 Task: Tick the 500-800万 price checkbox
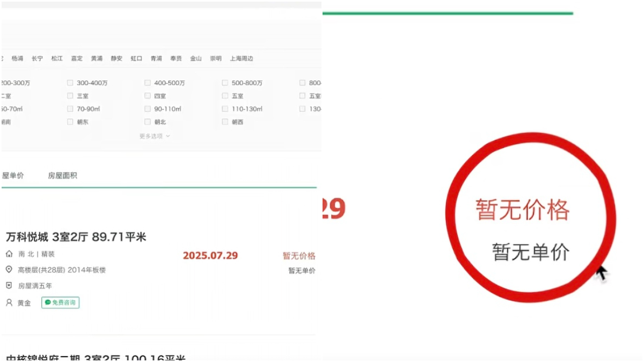[x=225, y=83]
